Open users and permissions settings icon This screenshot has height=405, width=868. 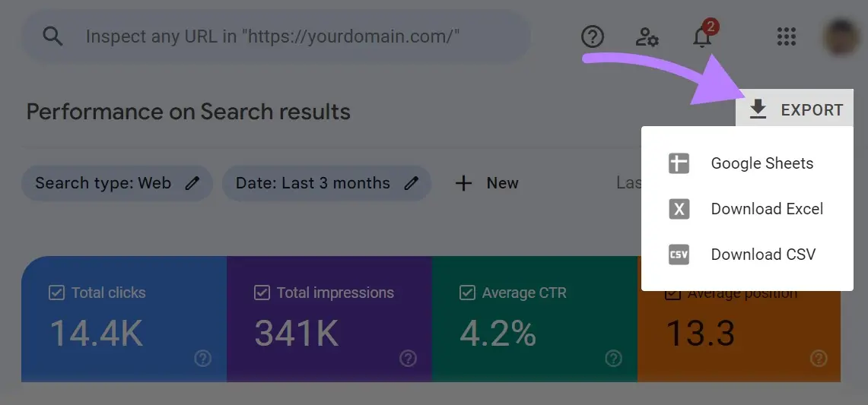tap(647, 36)
